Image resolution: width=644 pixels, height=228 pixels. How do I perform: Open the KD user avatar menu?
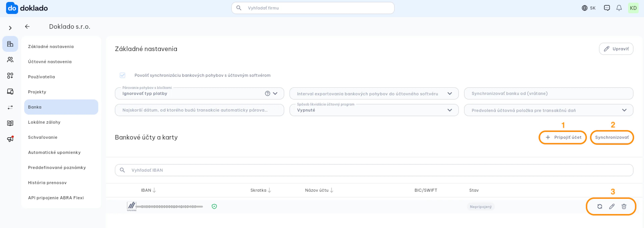point(633,8)
